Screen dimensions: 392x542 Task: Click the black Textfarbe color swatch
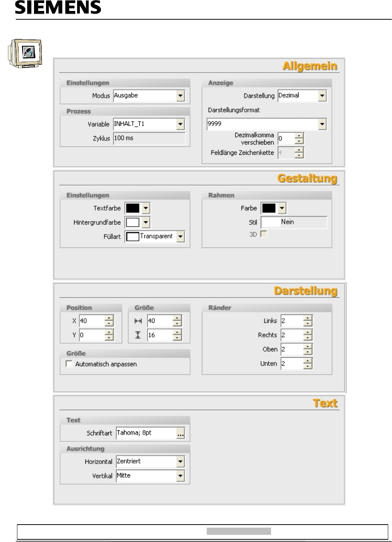pyautogui.click(x=133, y=208)
